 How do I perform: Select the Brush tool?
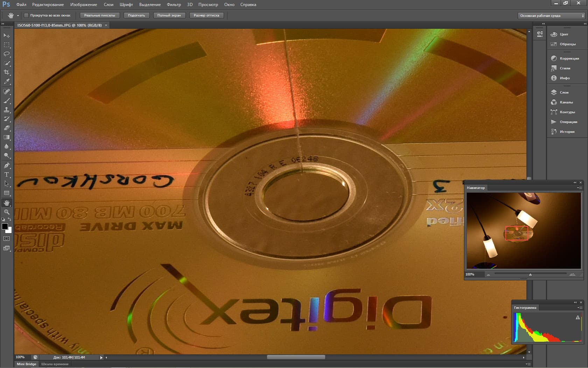click(x=7, y=101)
